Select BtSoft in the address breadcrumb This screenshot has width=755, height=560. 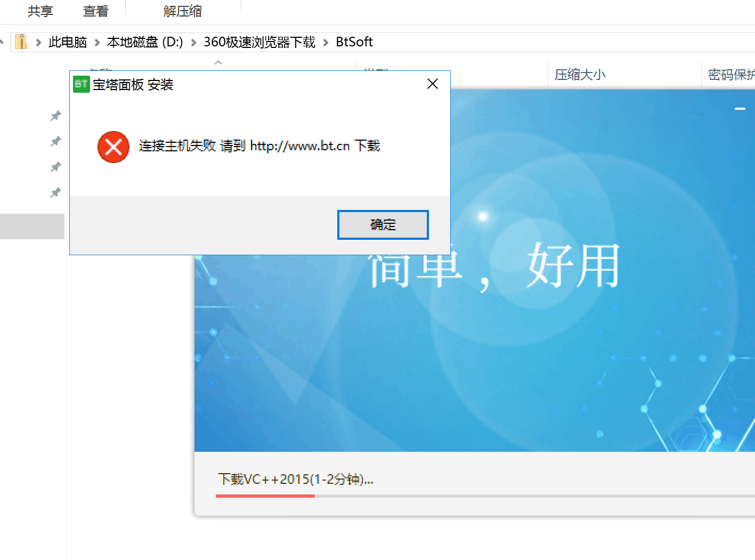pos(354,42)
